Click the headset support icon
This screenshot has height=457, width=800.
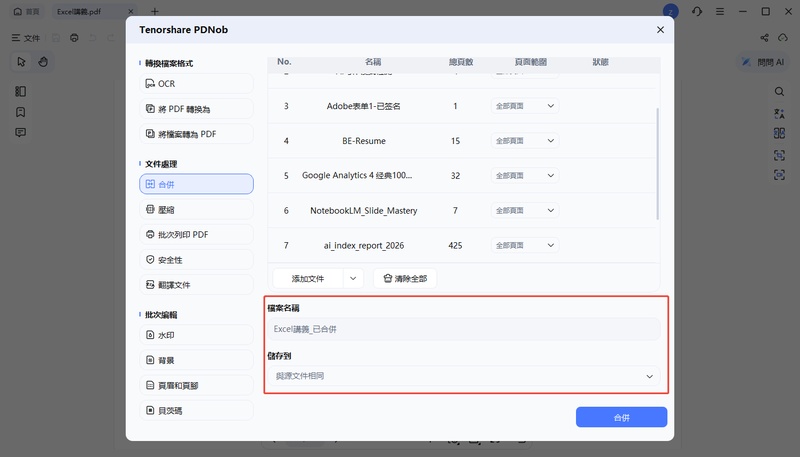[697, 11]
